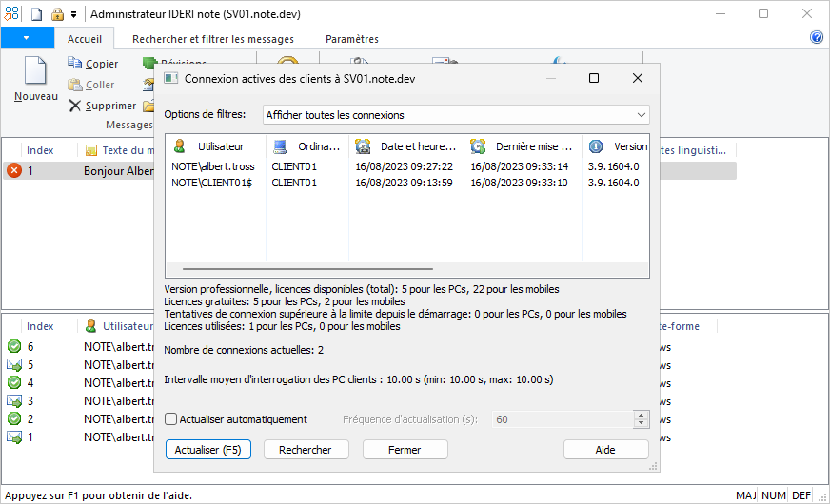Enable Actualiser automatiquement checkbox
The height and width of the screenshot is (504, 830).
[170, 418]
